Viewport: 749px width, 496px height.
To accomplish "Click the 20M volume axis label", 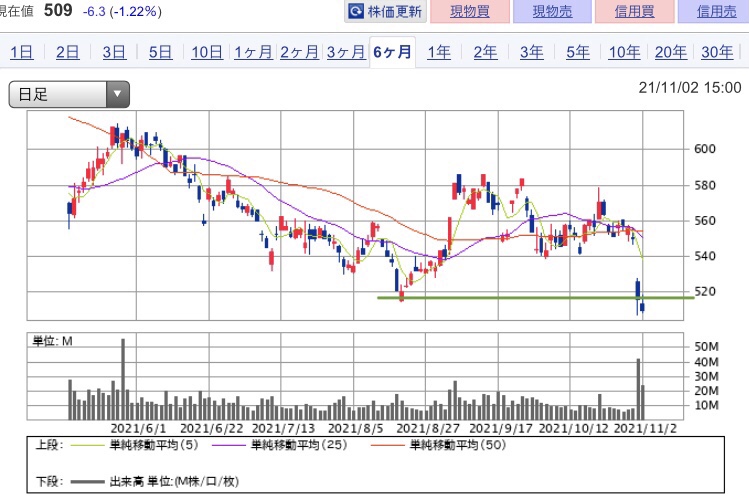I will click(x=706, y=391).
